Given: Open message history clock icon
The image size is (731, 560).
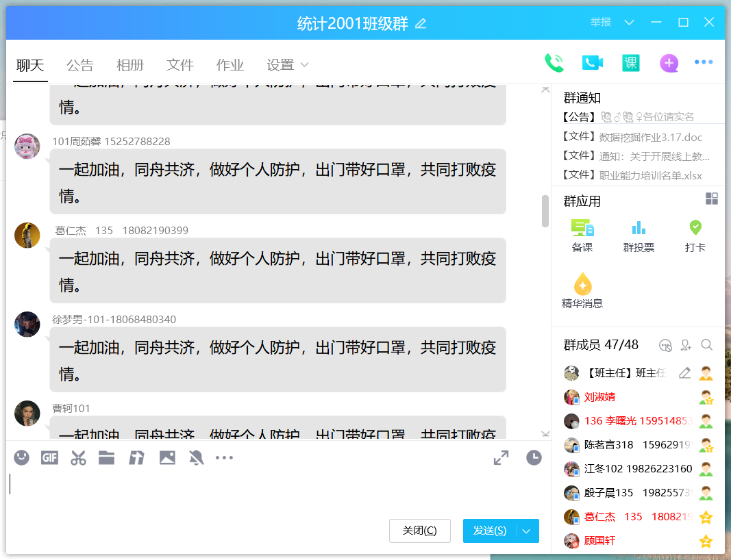Looking at the screenshot, I should [x=534, y=458].
